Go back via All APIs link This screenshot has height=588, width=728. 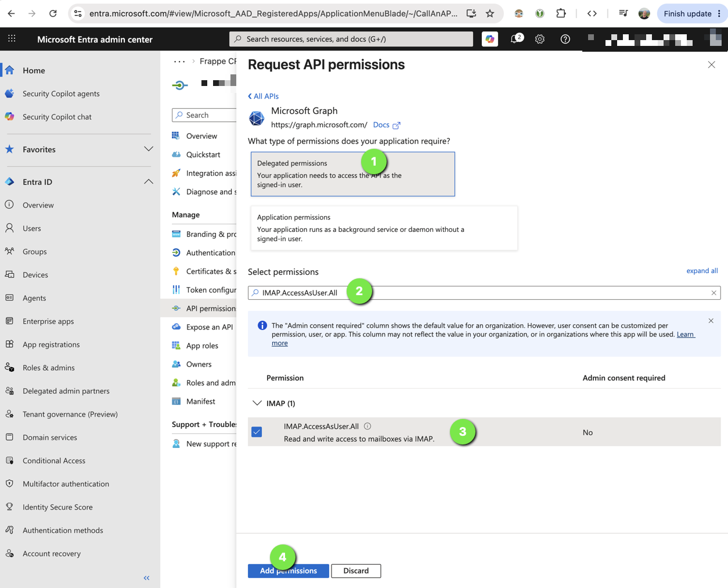(264, 96)
